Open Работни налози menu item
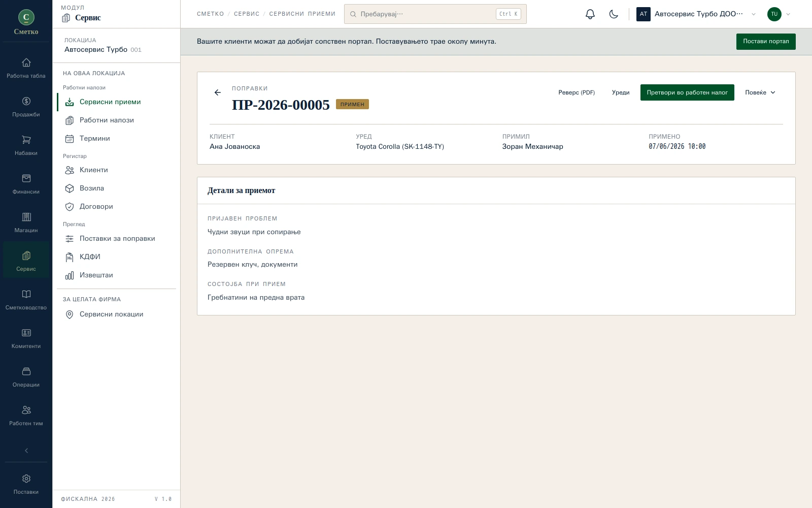This screenshot has width=812, height=508. [x=117, y=120]
